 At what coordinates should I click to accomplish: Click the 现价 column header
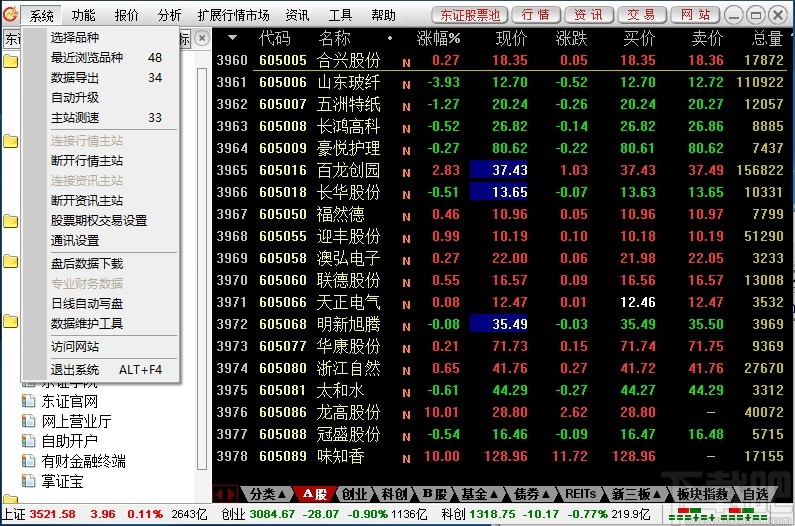[x=511, y=38]
